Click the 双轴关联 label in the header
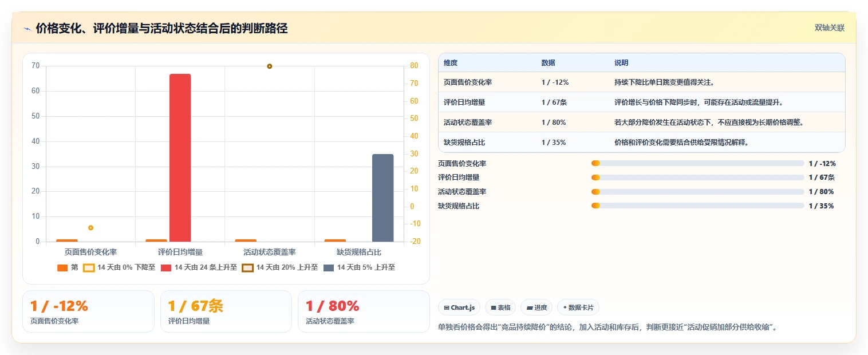 point(830,27)
